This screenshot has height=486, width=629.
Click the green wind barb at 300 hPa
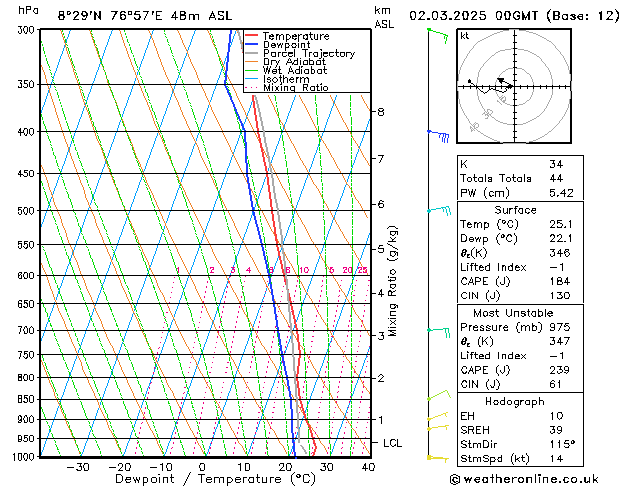[436, 34]
